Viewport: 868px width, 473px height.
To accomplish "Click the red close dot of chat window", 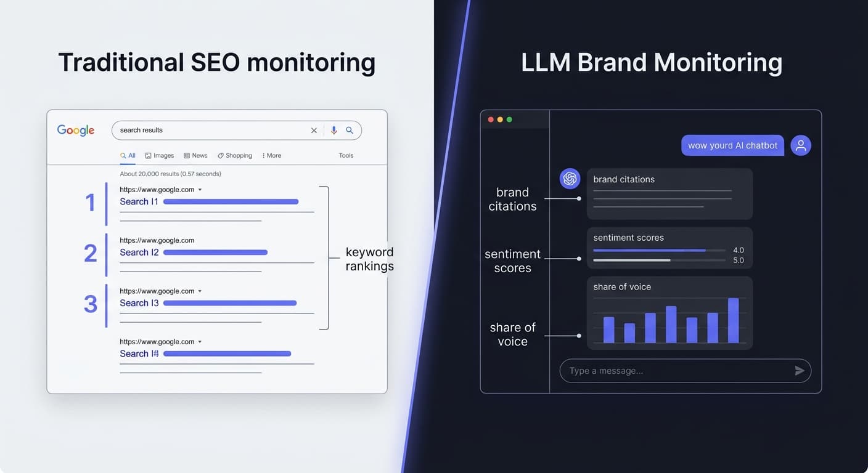I will pyautogui.click(x=491, y=119).
